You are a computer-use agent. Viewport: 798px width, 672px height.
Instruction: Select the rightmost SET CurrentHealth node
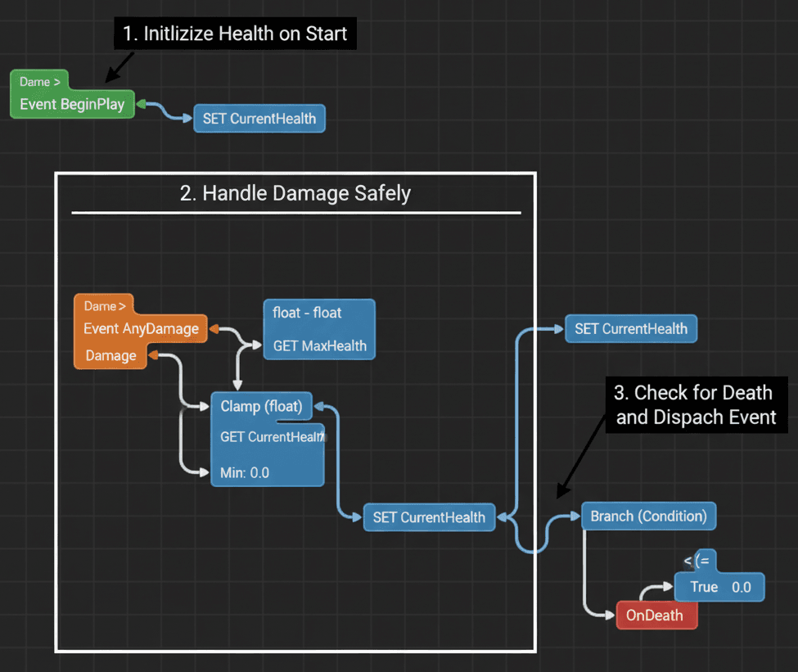pos(630,328)
